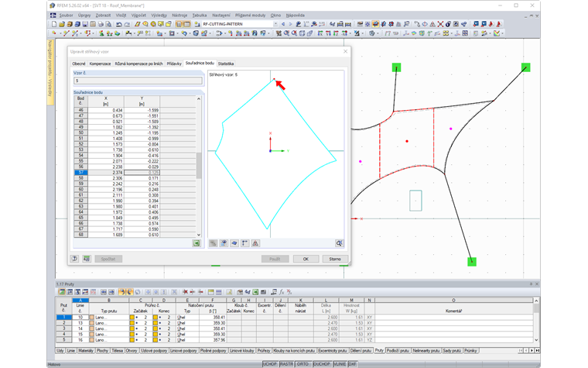
Task: Open the Soubor menu
Action: (x=66, y=15)
